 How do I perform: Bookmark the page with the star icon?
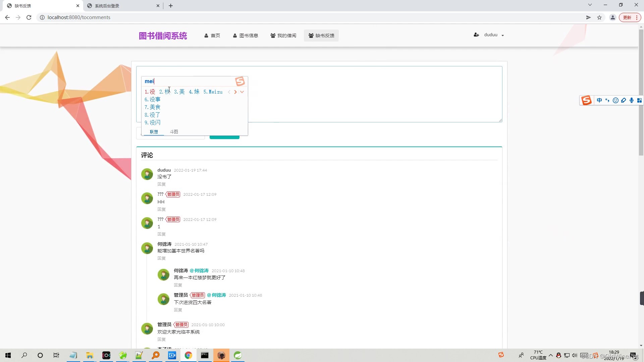pos(599,17)
